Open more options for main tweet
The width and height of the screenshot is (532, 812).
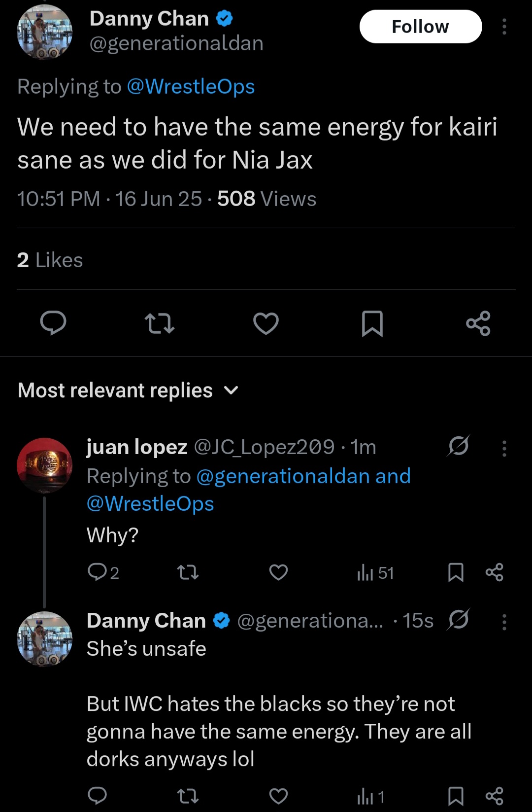(x=504, y=27)
